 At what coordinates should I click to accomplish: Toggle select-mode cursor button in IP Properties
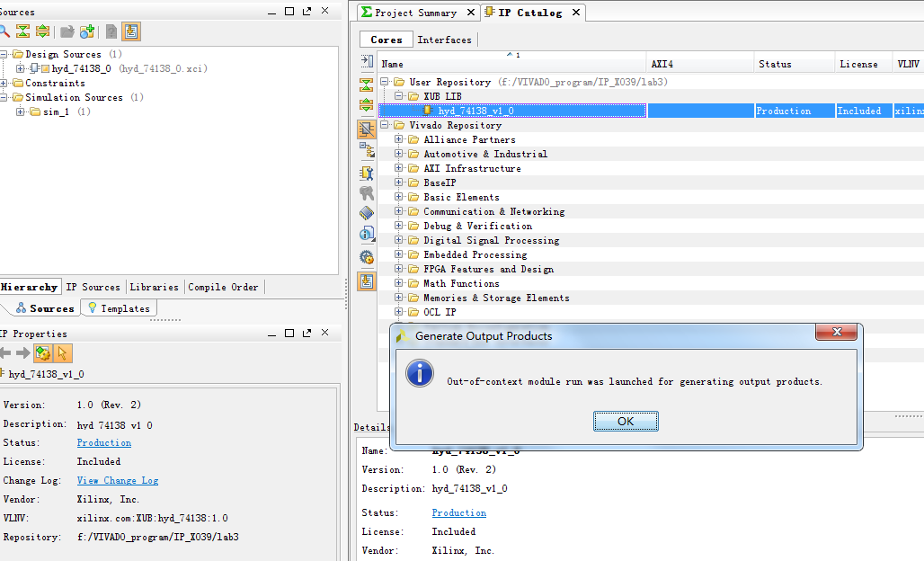pos(63,353)
